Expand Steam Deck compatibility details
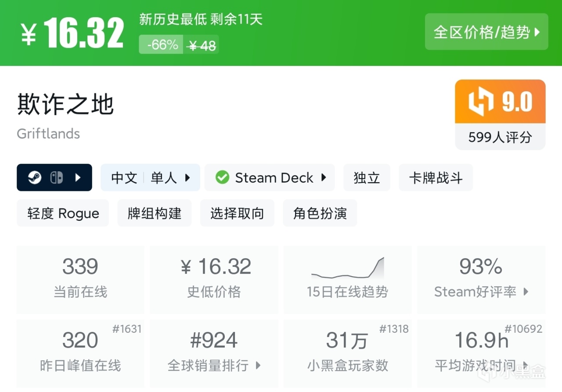Viewport: 562px width, 392px height. 324,178
